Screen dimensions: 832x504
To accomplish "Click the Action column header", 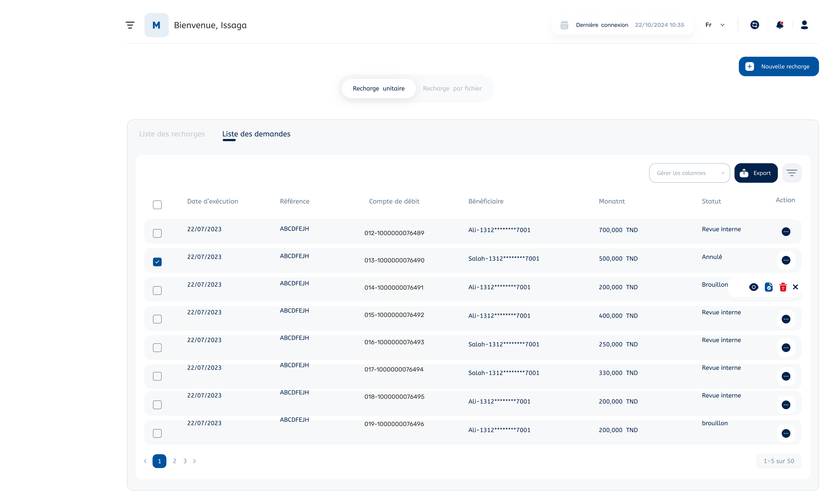I will tap(785, 200).
